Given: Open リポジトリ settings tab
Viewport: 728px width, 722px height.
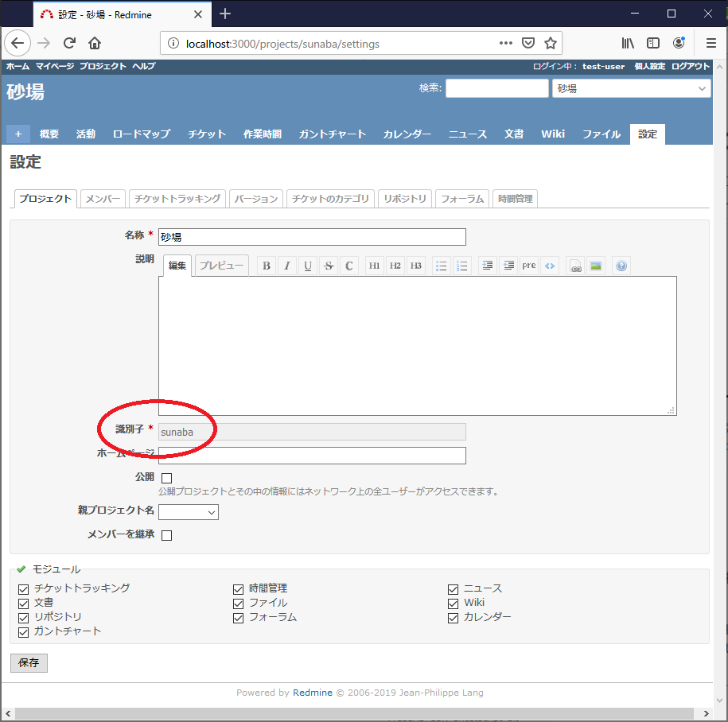Looking at the screenshot, I should (405, 199).
